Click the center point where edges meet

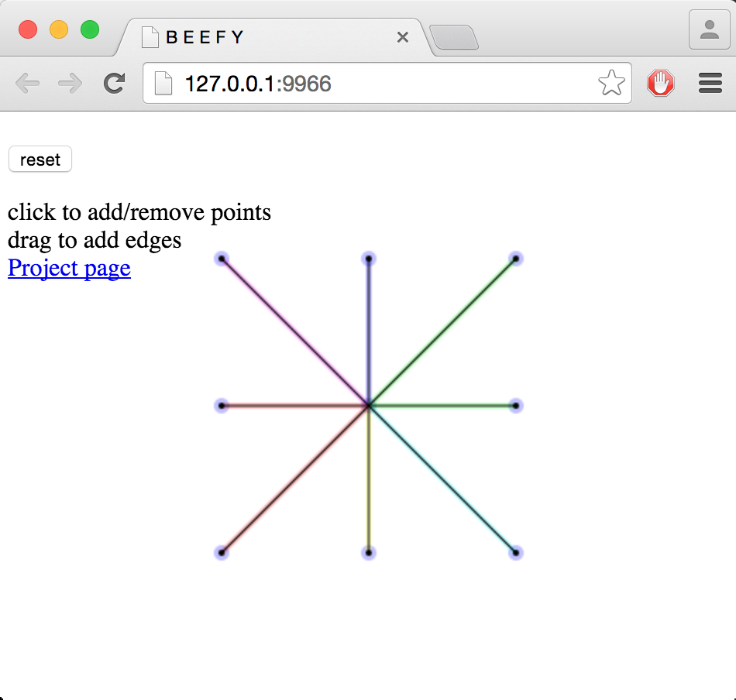tap(369, 405)
